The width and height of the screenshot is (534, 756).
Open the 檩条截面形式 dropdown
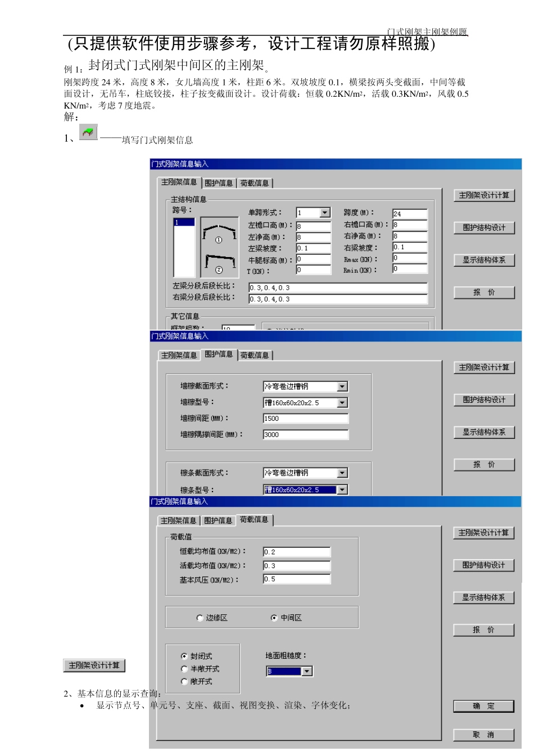click(342, 473)
